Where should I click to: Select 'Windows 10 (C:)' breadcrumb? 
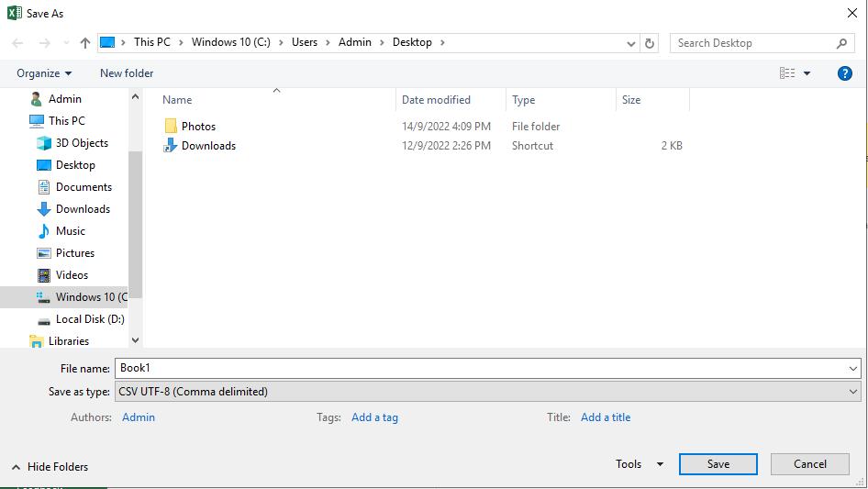(231, 42)
